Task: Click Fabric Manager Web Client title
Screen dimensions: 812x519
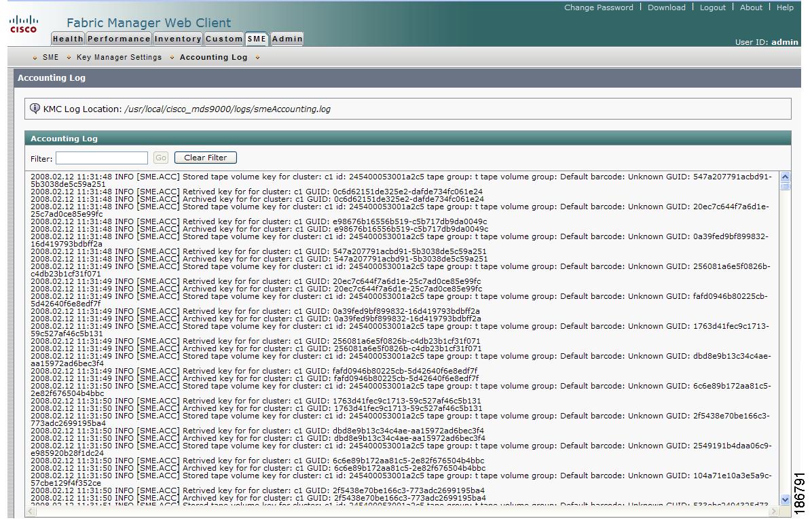Action: tap(149, 23)
